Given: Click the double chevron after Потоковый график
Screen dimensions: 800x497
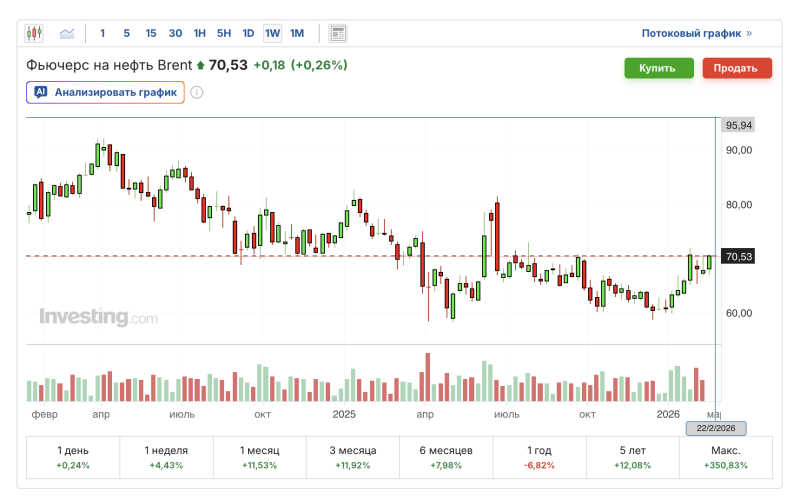Looking at the screenshot, I should point(749,33).
